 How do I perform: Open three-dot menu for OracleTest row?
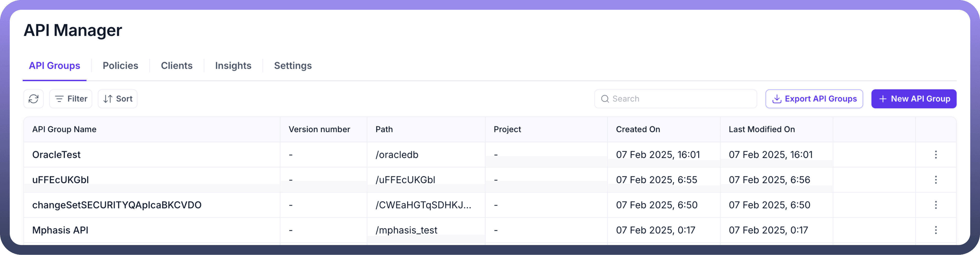[935, 154]
